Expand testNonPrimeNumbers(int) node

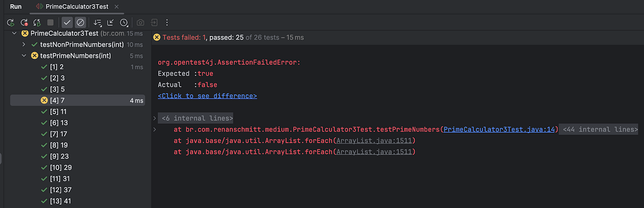24,44
